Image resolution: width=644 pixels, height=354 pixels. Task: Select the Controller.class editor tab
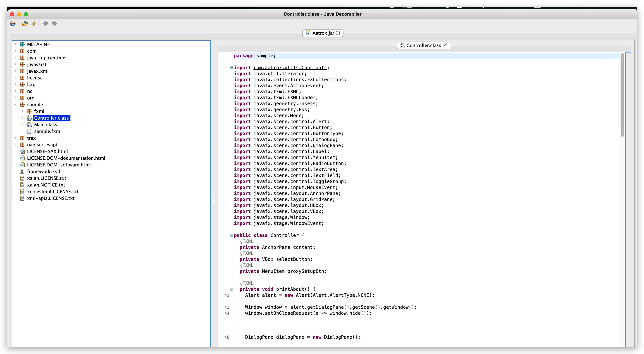[423, 45]
